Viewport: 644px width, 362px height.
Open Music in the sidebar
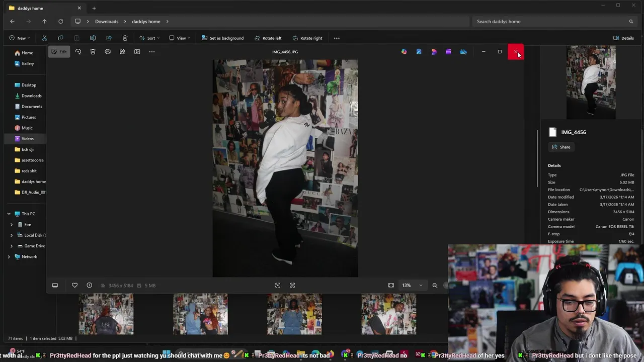(x=27, y=128)
